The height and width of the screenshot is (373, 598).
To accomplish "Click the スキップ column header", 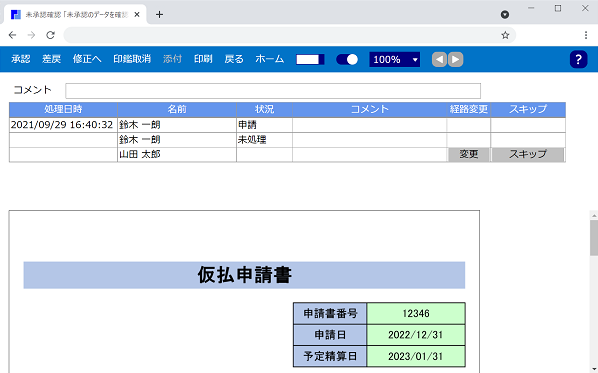I will pos(528,110).
